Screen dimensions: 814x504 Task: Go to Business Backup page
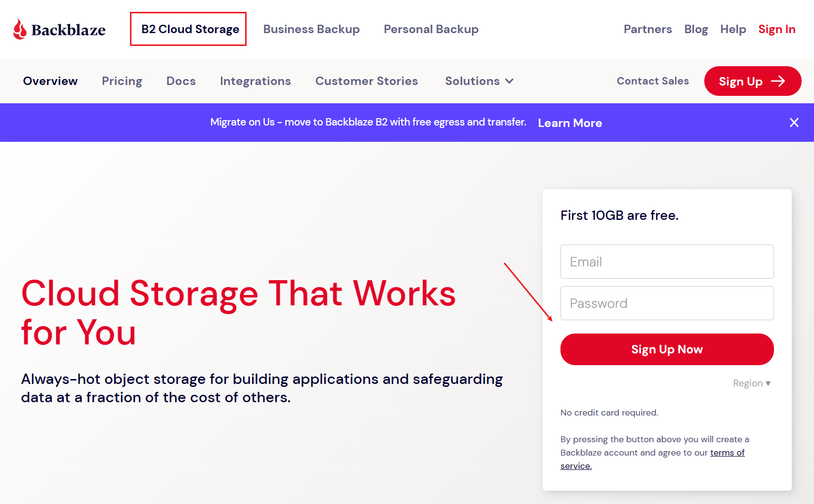coord(311,29)
